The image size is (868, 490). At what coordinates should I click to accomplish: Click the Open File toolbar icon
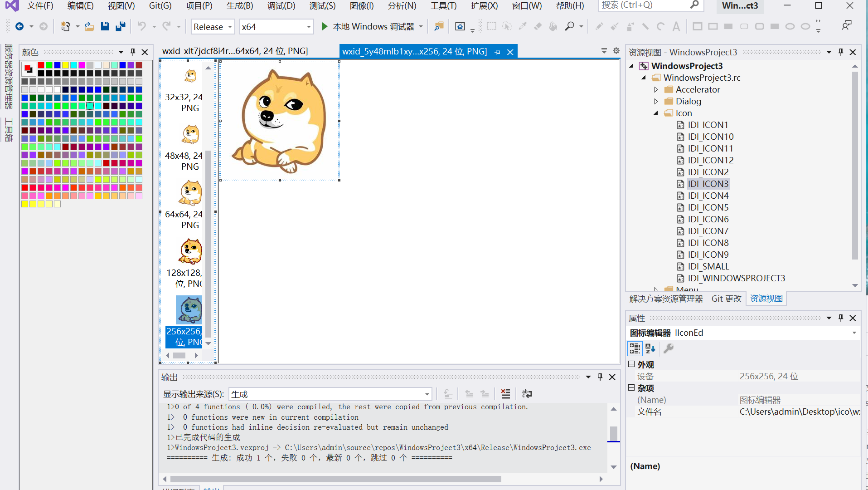89,27
